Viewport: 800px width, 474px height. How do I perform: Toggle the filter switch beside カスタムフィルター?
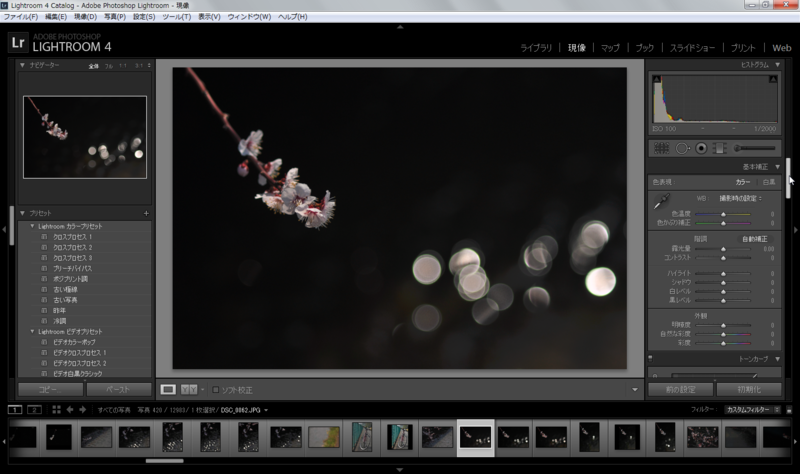pos(789,410)
